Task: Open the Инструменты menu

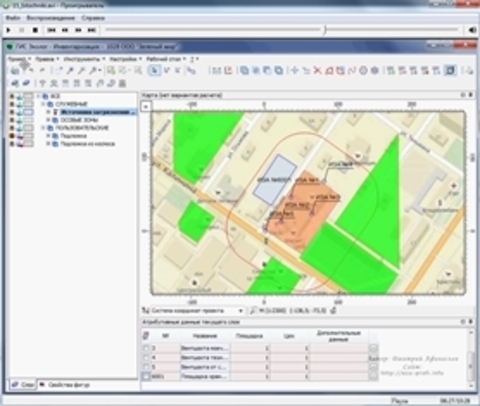Action: point(82,59)
